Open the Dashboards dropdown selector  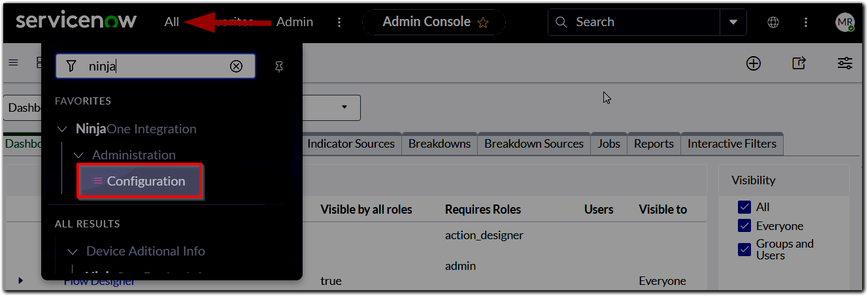pyautogui.click(x=182, y=107)
